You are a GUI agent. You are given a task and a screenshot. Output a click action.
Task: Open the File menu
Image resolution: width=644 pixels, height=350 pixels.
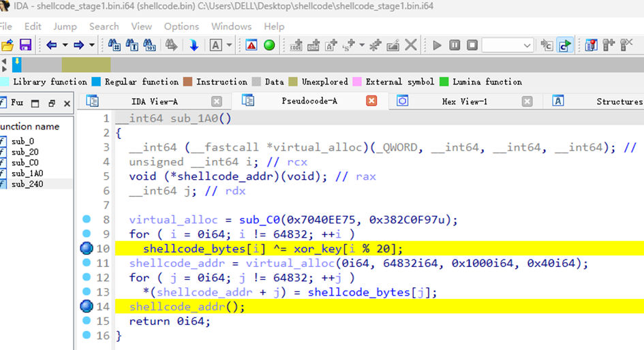click(5, 27)
